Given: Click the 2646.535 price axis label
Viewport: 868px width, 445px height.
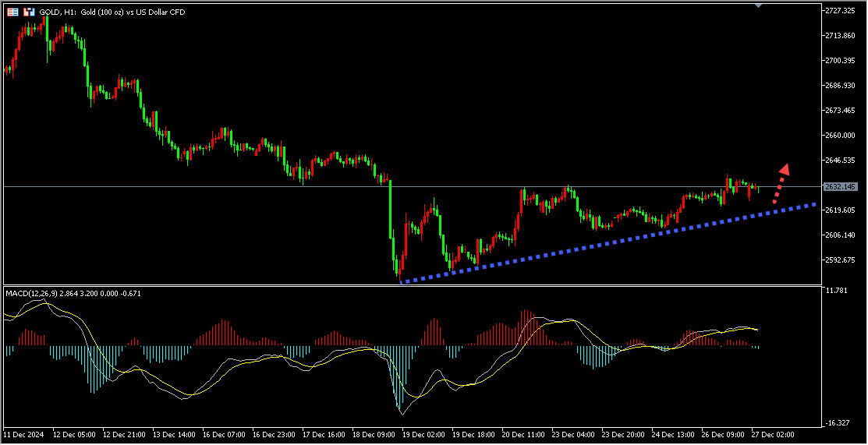Looking at the screenshot, I should pyautogui.click(x=841, y=161).
